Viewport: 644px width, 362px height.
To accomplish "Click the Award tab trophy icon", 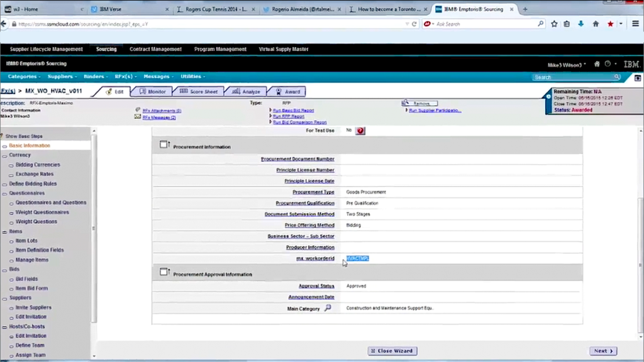I will pos(278,92).
